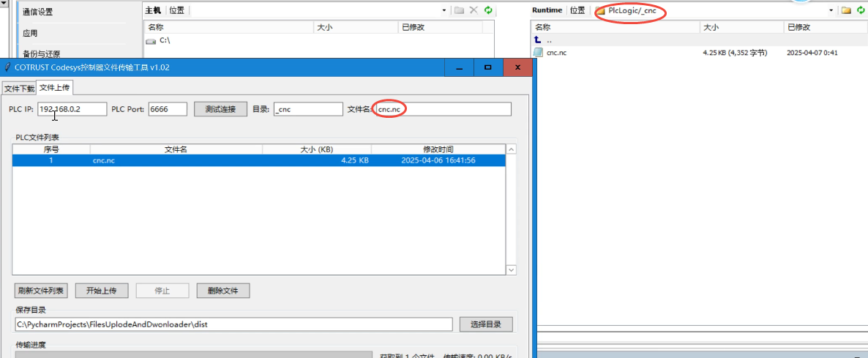
Task: Click the 开始上传 button
Action: coord(102,291)
